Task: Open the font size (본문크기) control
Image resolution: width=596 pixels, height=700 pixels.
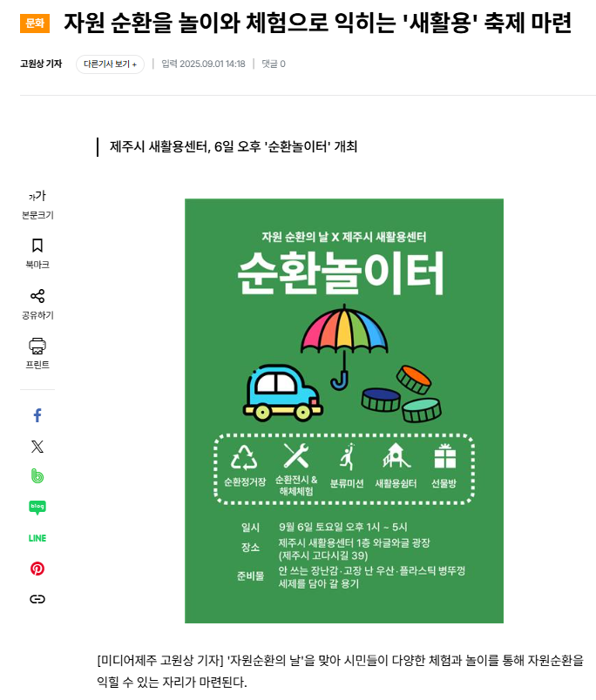Action: click(x=37, y=205)
